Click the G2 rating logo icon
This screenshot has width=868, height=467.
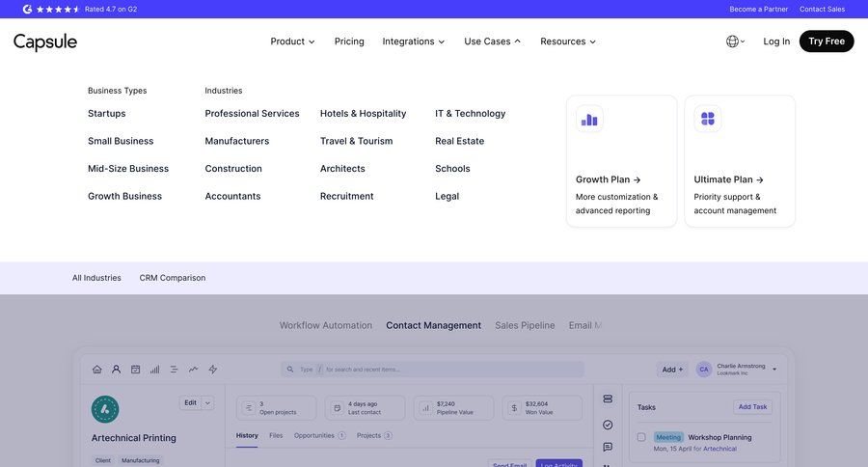click(x=27, y=9)
